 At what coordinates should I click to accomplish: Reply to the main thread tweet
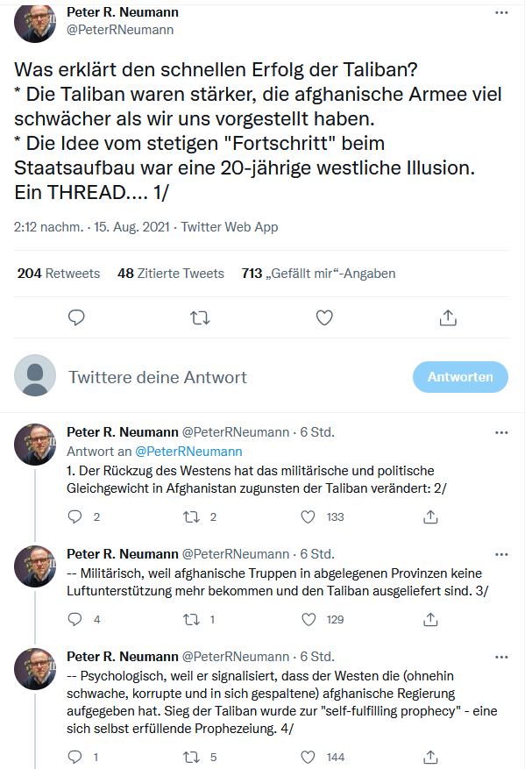pos(76,317)
